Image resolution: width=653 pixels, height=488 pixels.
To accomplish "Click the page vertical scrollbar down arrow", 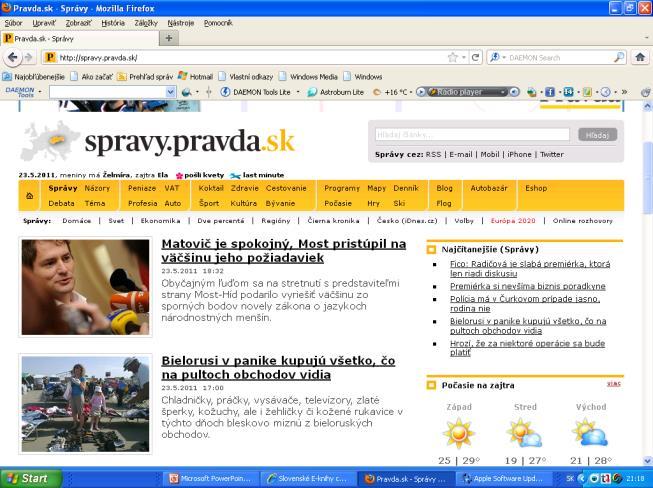I will point(648,461).
